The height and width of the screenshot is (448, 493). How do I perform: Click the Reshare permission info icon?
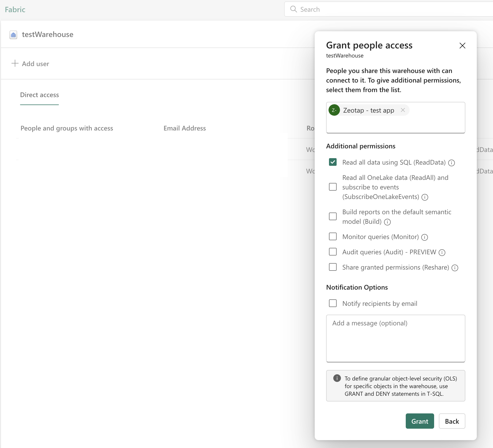click(455, 268)
